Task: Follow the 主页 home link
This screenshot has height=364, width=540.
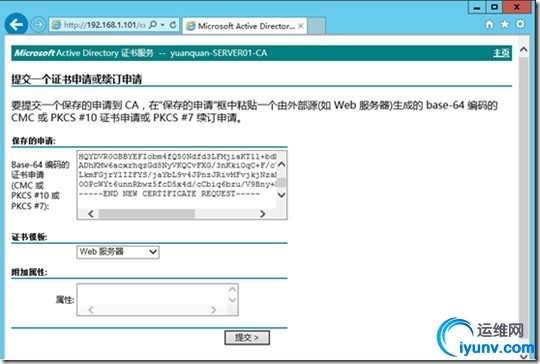Action: pyautogui.click(x=501, y=53)
